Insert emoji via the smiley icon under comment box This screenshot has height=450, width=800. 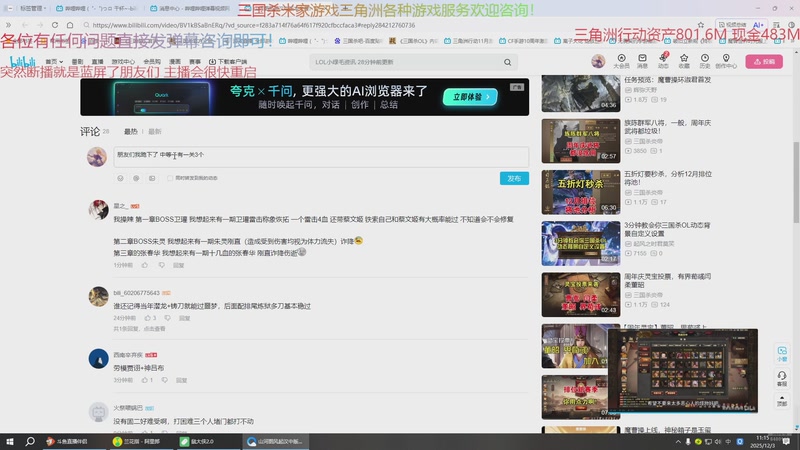pos(120,178)
